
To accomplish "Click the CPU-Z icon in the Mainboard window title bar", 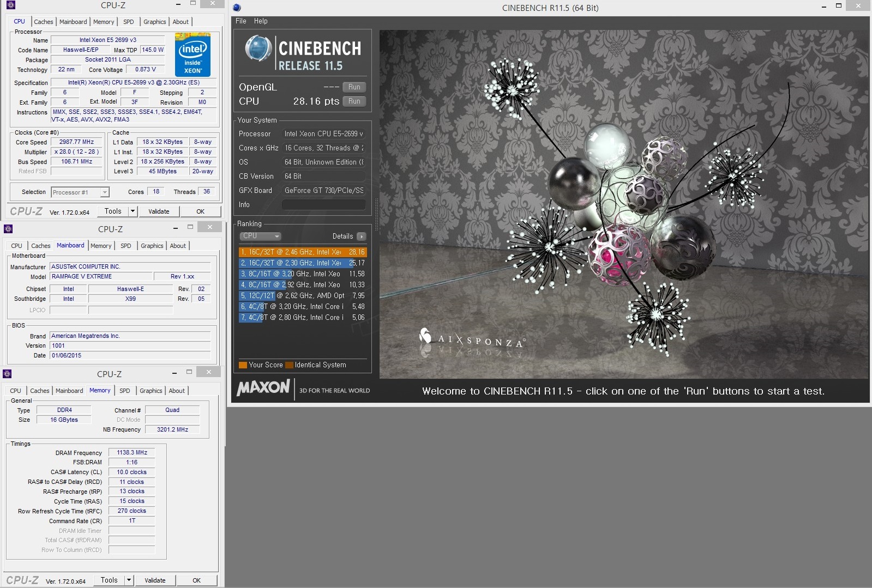I will point(8,229).
